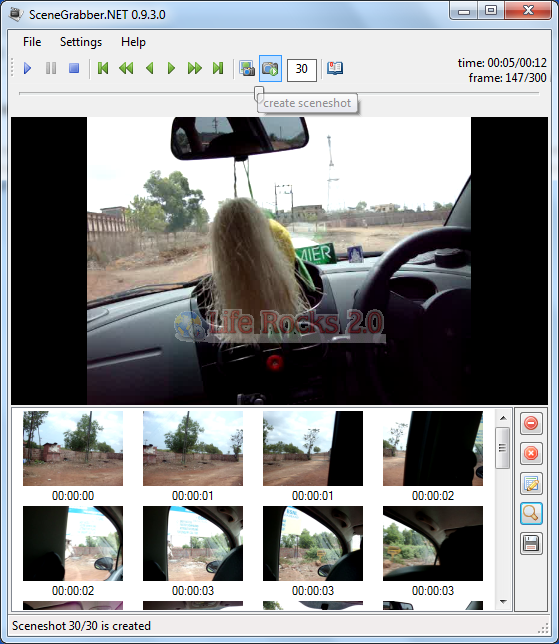Stop the video with the square button
The image size is (559, 644).
pyautogui.click(x=74, y=68)
